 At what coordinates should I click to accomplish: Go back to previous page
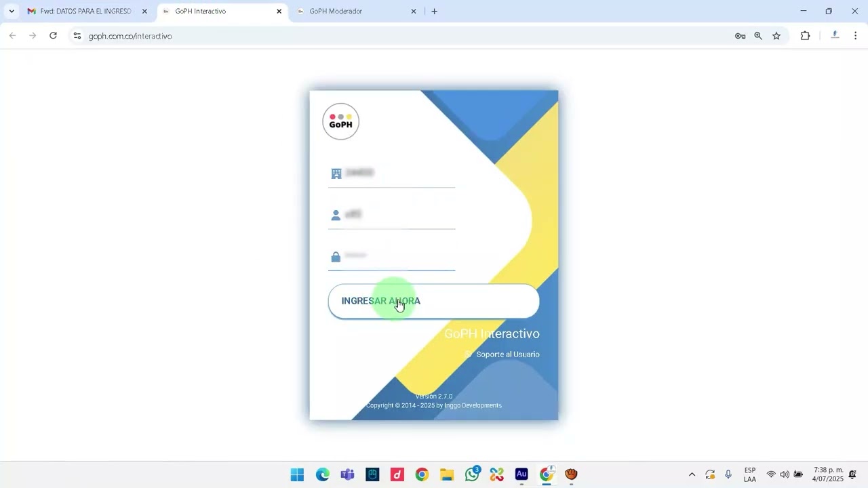click(12, 36)
